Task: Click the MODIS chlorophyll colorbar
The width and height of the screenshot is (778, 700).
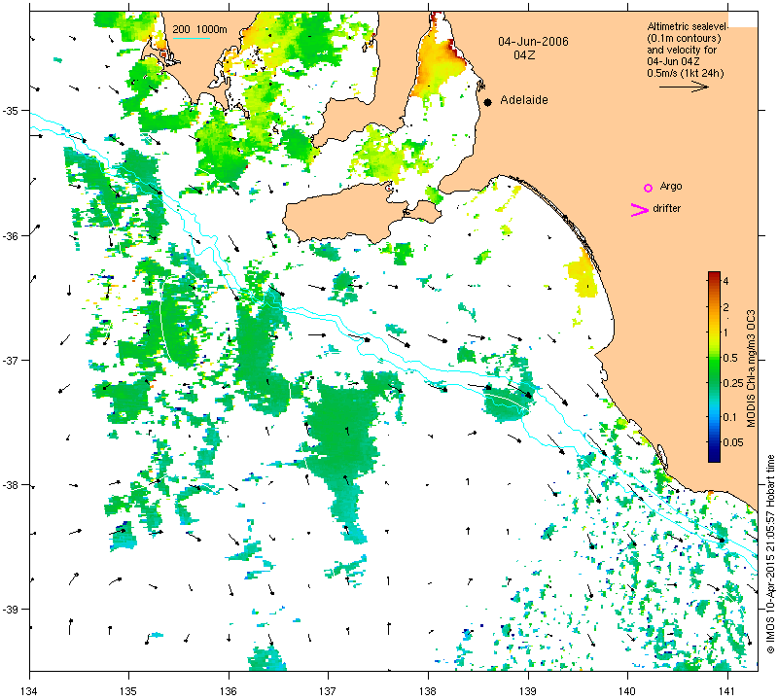Action: (714, 367)
